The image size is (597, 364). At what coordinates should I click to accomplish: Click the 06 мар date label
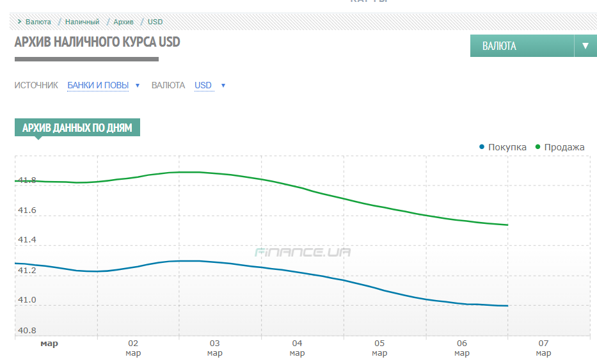tap(462, 348)
